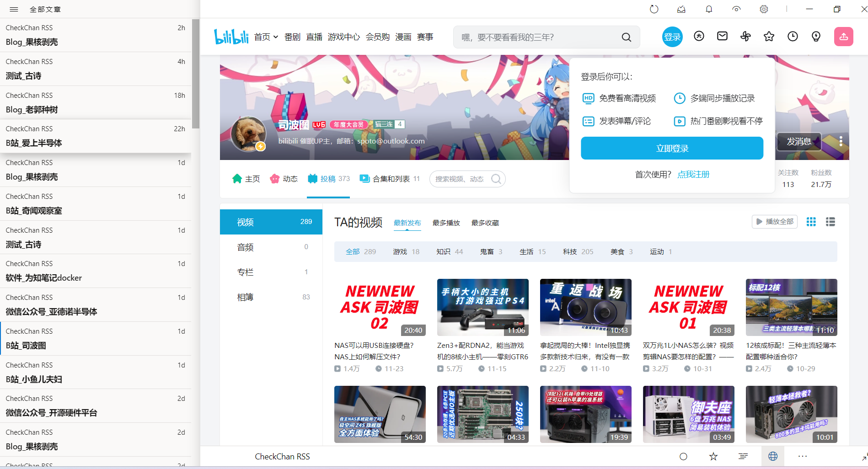Click the 立即登录 button

[672, 148]
